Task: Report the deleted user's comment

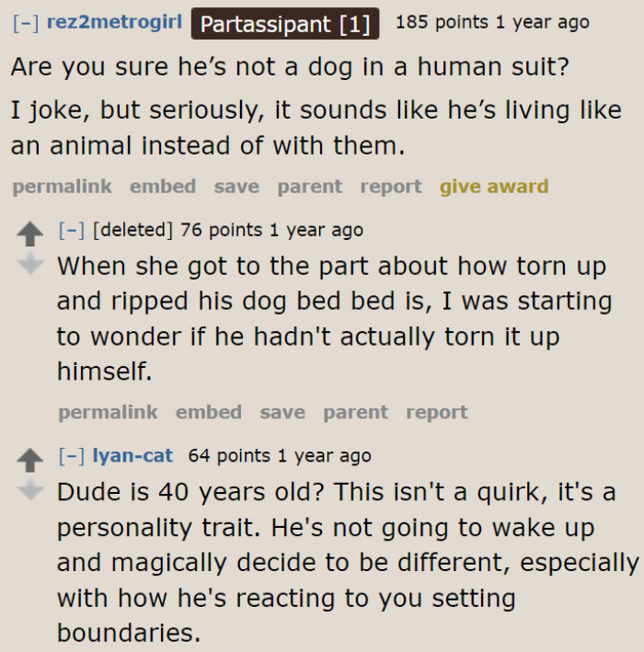Action: click(437, 413)
